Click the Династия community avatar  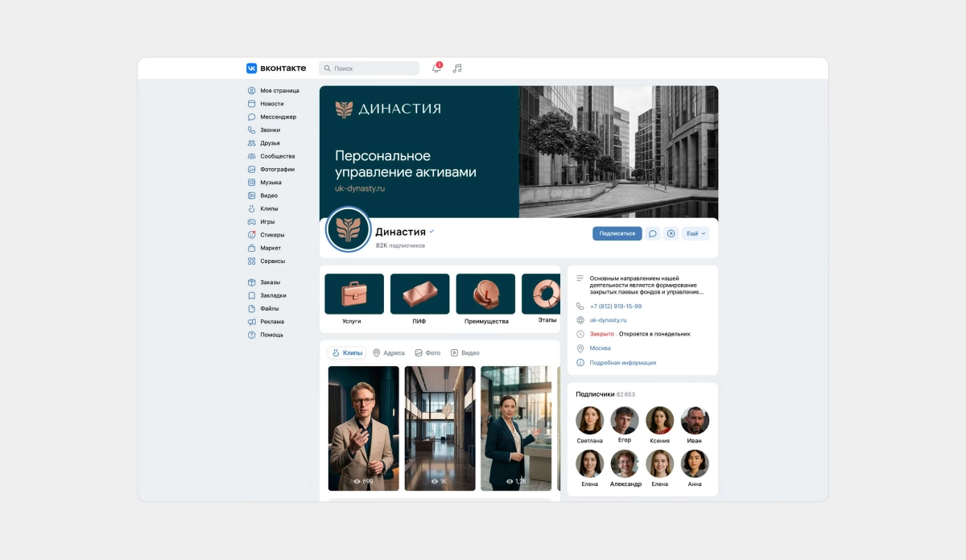(348, 230)
